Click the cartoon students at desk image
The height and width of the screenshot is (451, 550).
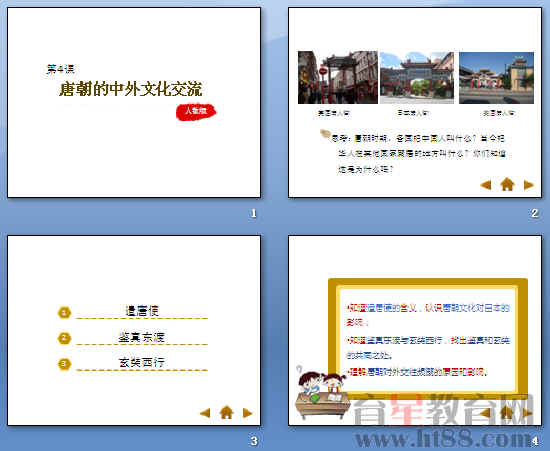tap(322, 392)
